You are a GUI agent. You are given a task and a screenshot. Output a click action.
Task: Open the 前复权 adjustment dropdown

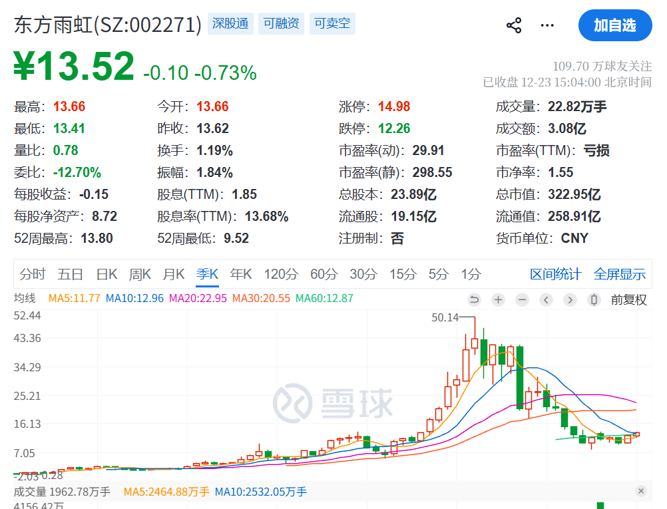(629, 299)
